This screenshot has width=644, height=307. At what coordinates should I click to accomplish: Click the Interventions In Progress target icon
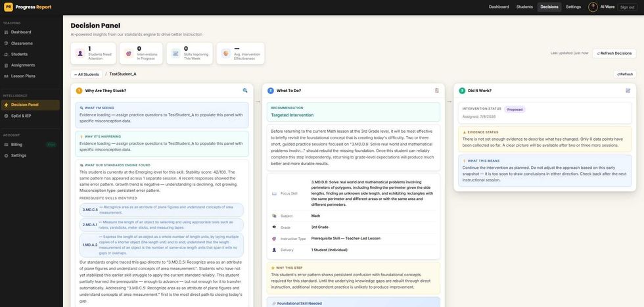coord(129,53)
